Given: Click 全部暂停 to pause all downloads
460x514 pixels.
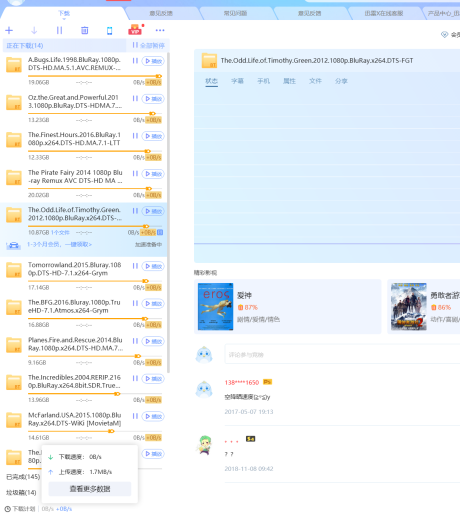Looking at the screenshot, I should coord(149,45).
